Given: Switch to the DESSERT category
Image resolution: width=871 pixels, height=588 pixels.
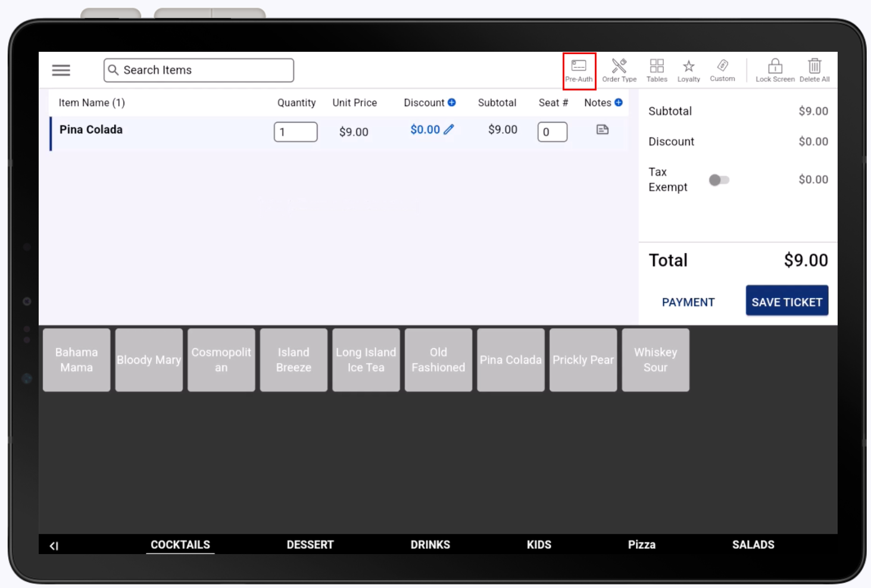Looking at the screenshot, I should click(310, 545).
